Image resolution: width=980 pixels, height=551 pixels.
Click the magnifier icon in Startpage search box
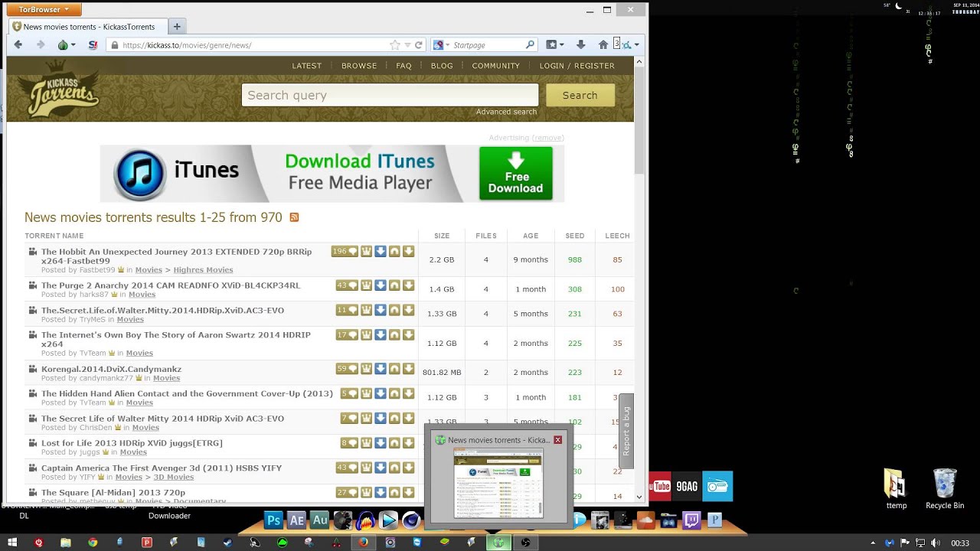530,45
